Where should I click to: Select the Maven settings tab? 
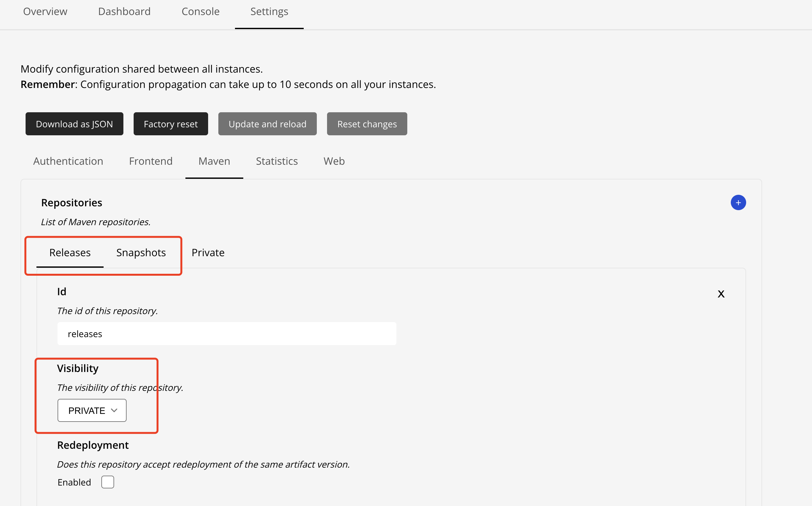214,161
